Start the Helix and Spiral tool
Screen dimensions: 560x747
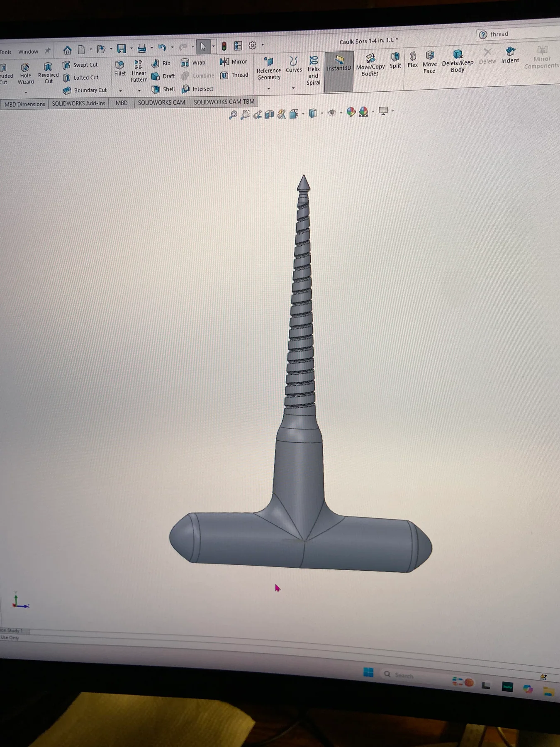coord(314,71)
